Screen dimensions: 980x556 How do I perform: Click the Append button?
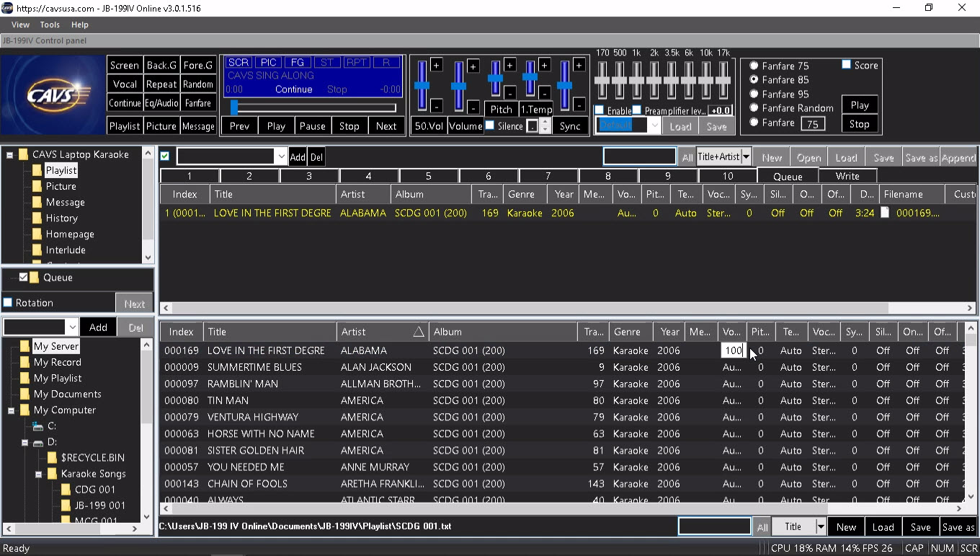point(958,157)
